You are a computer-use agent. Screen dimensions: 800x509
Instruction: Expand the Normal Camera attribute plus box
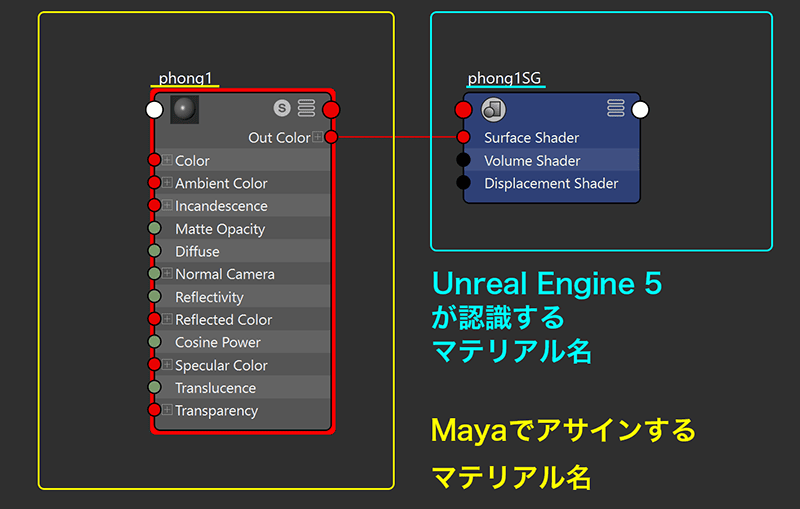(x=167, y=273)
